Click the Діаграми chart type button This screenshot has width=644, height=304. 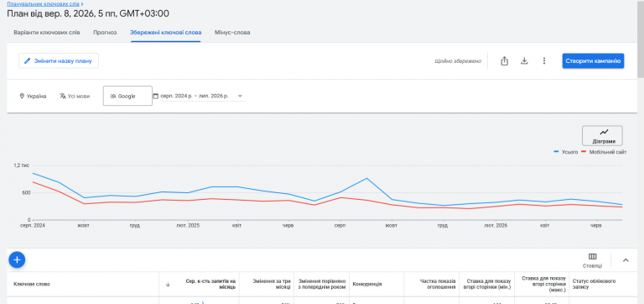(x=602, y=136)
